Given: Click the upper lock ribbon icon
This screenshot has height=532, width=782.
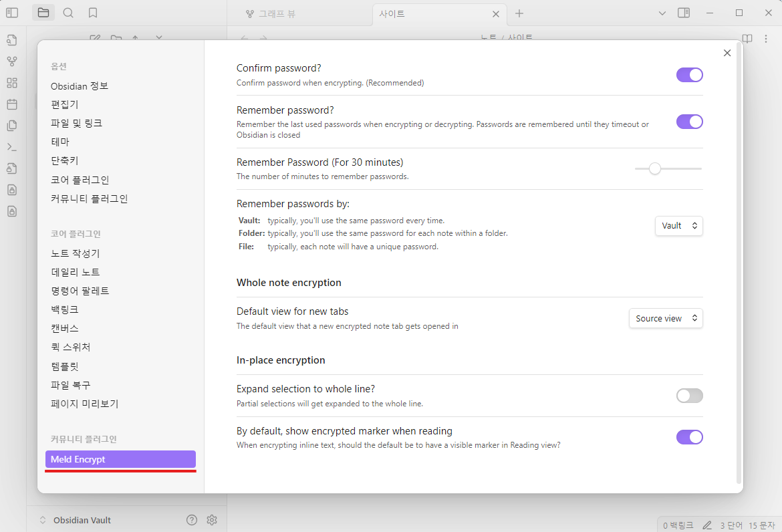Looking at the screenshot, I should [12, 190].
